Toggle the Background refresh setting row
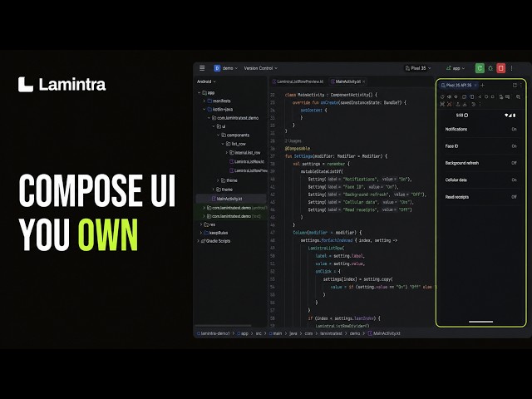The image size is (532, 399). tap(480, 163)
